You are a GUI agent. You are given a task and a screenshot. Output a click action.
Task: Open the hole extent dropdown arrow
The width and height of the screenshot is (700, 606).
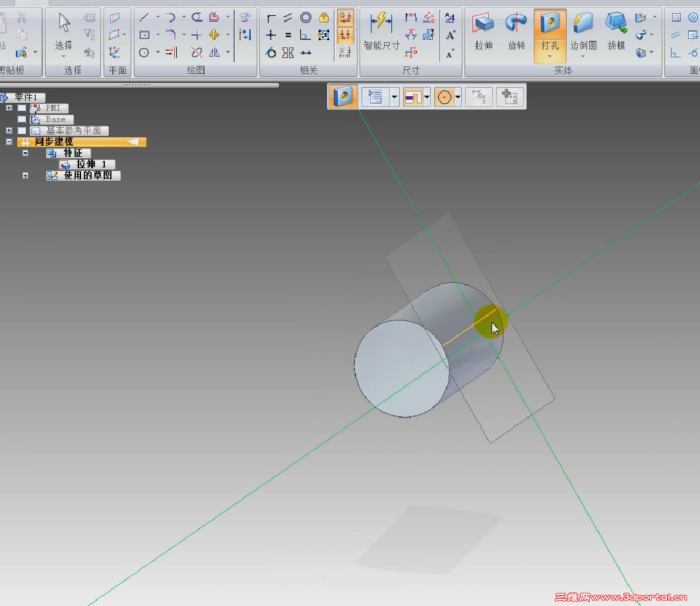coord(427,97)
